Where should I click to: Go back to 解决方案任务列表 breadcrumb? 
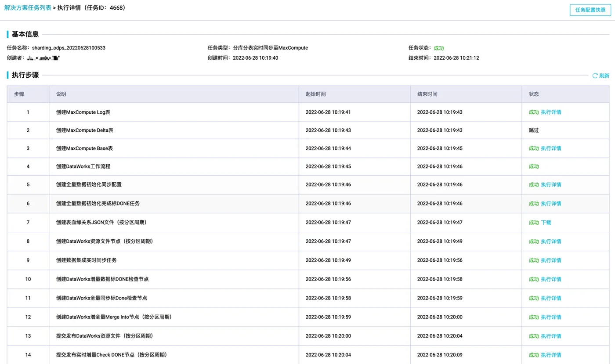coord(28,8)
